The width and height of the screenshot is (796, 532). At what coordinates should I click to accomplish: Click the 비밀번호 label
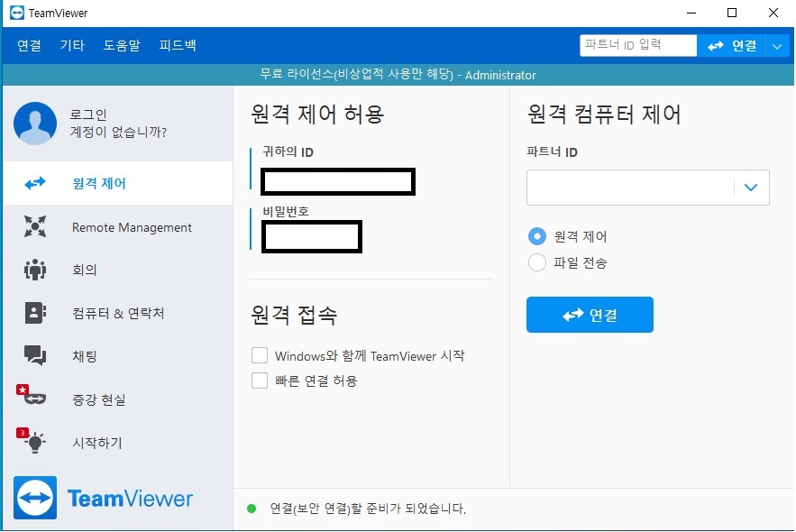286,211
